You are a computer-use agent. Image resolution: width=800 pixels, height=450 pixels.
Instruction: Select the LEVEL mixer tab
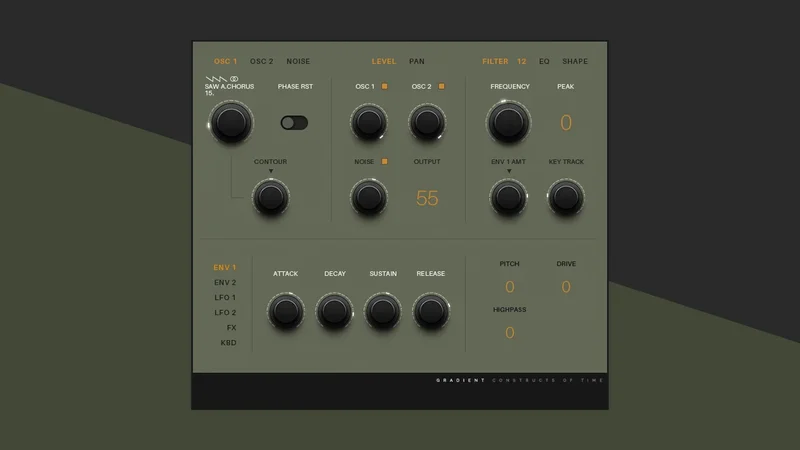pos(384,61)
